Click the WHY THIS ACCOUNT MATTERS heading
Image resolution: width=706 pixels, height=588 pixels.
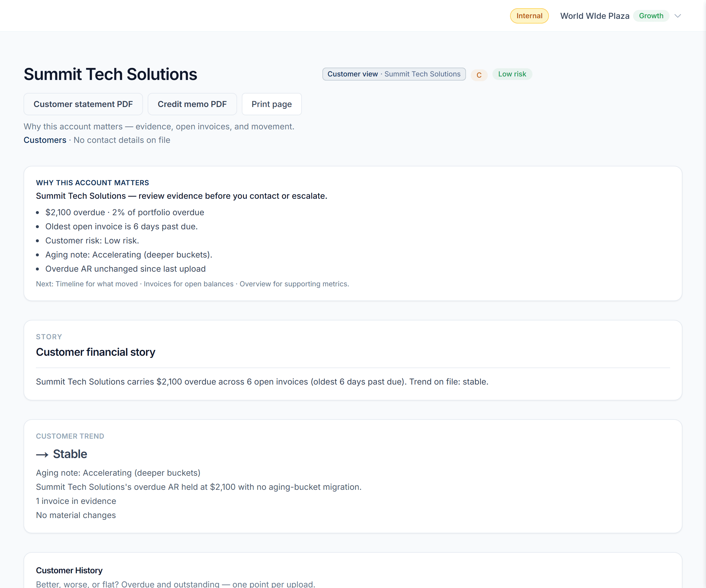tap(92, 183)
